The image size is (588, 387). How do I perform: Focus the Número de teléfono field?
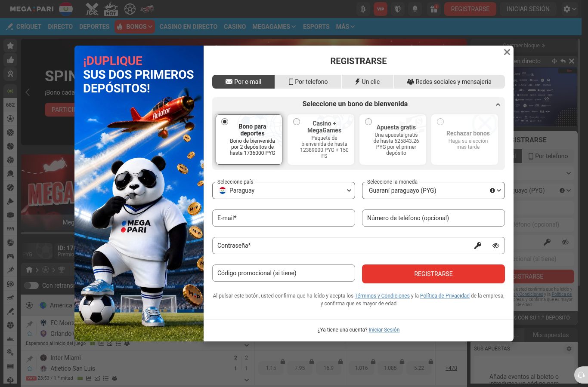pyautogui.click(x=433, y=218)
